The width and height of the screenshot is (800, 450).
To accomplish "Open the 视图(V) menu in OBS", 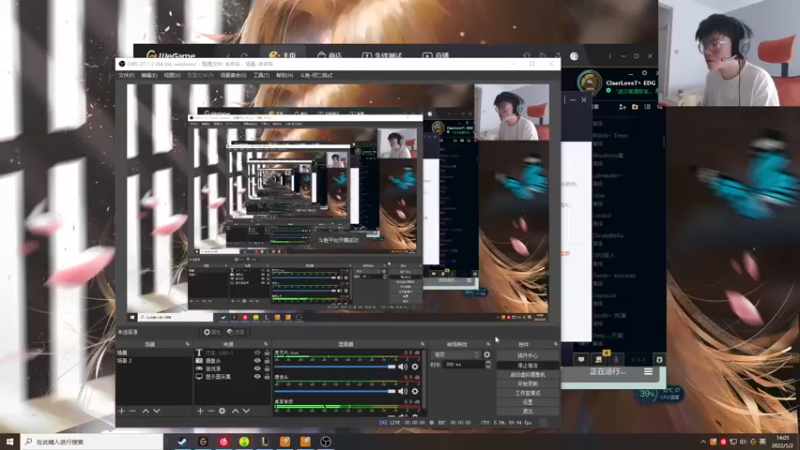I will [x=172, y=76].
